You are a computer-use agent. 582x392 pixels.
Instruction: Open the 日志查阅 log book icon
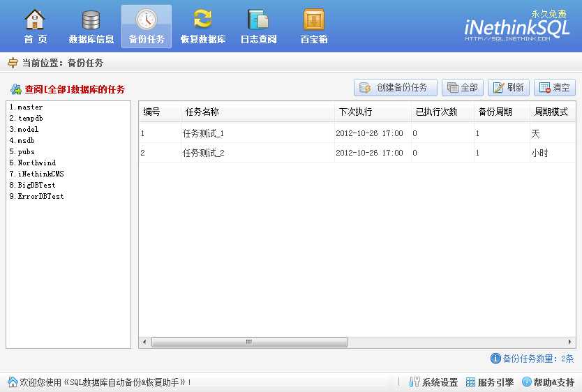[x=258, y=20]
